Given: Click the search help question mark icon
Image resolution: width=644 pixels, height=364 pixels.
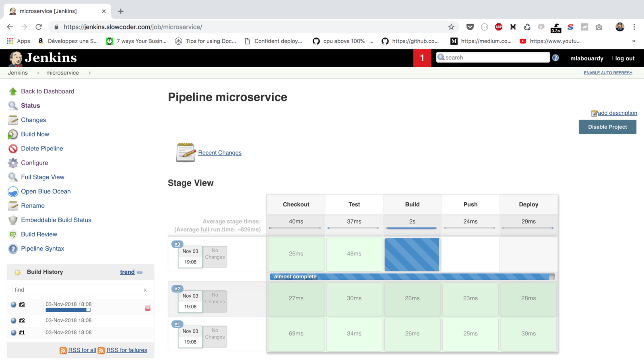Looking at the screenshot, I should (555, 58).
